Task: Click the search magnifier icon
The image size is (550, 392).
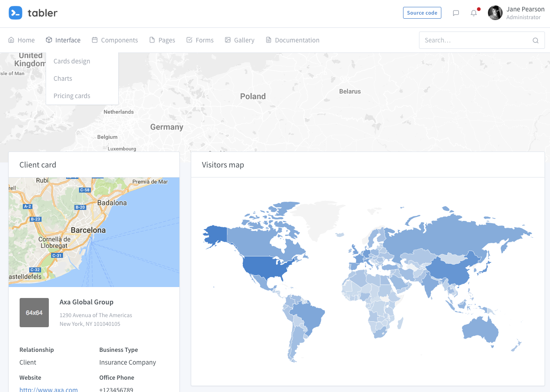Action: [x=536, y=40]
